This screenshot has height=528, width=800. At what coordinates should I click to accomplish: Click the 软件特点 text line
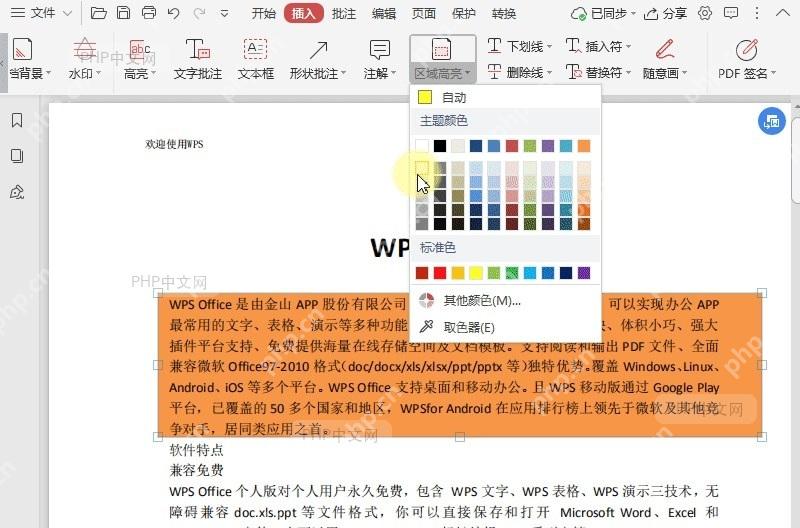[196, 450]
